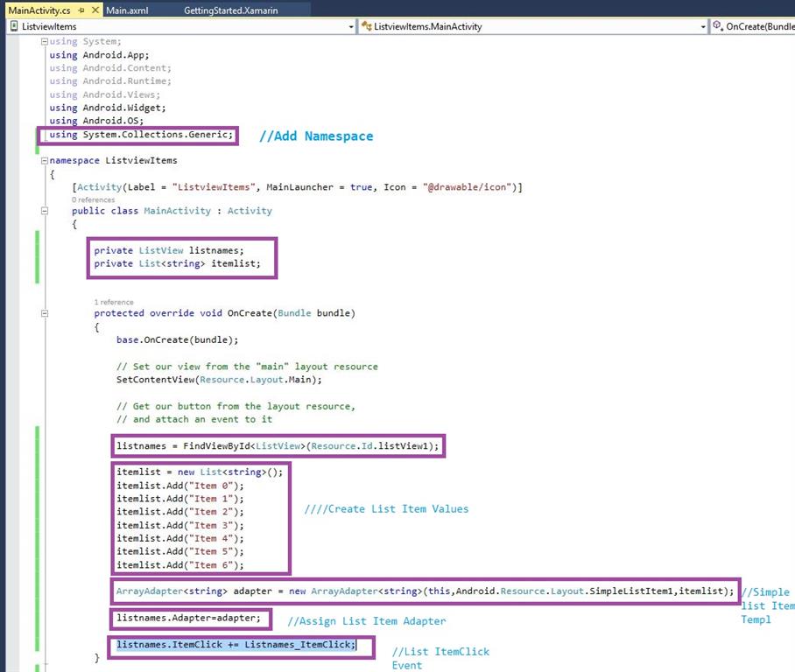The height and width of the screenshot is (672, 795).
Task: Open the GettingStarted.Xamarin tab
Action: (232, 10)
